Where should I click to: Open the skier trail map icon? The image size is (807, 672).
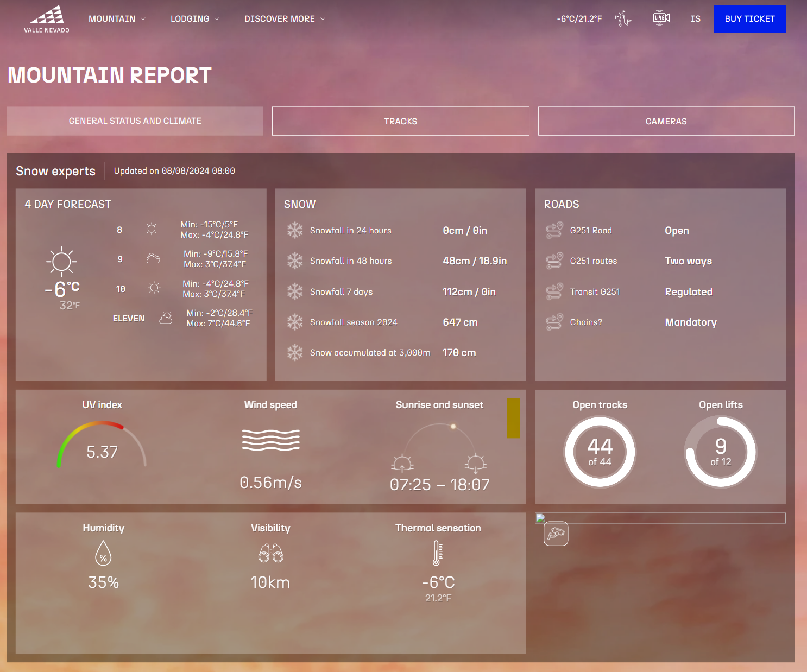click(623, 18)
